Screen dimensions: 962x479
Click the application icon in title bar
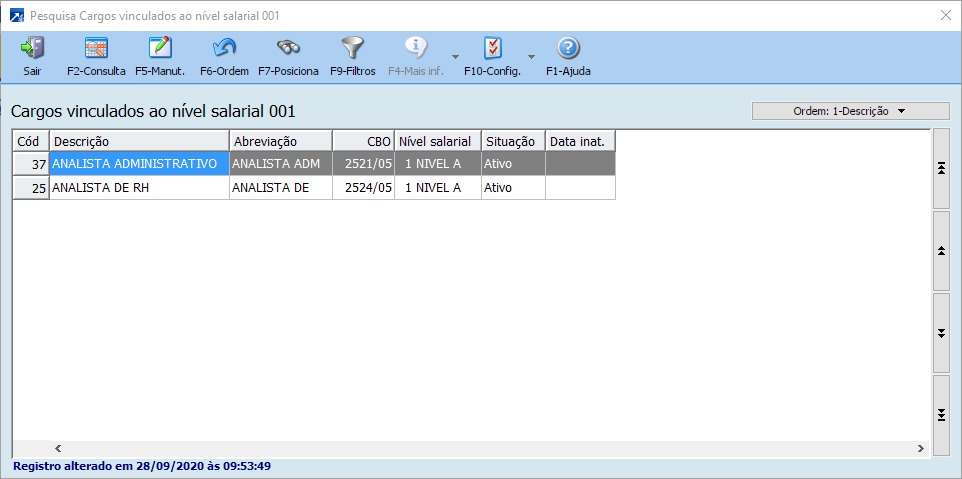tap(17, 16)
